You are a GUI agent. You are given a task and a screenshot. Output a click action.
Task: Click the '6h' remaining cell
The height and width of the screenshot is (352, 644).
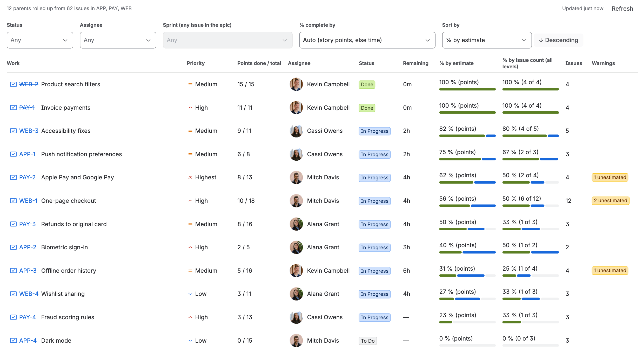[407, 271]
